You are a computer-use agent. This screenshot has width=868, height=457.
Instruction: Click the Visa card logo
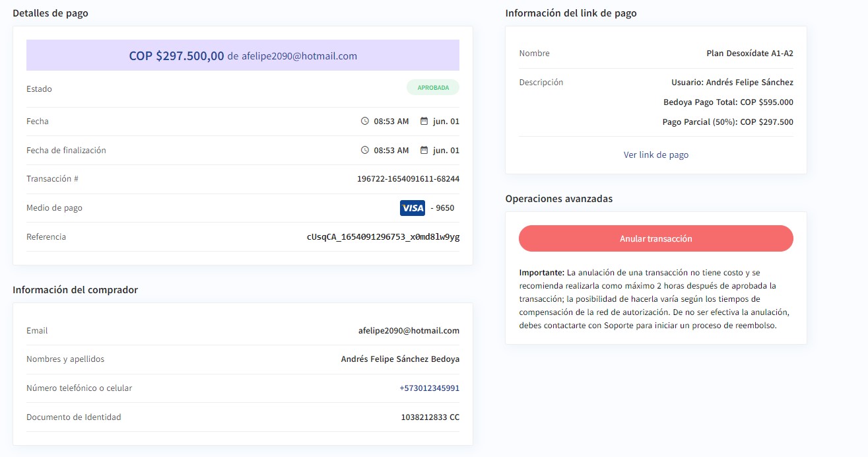tap(413, 208)
